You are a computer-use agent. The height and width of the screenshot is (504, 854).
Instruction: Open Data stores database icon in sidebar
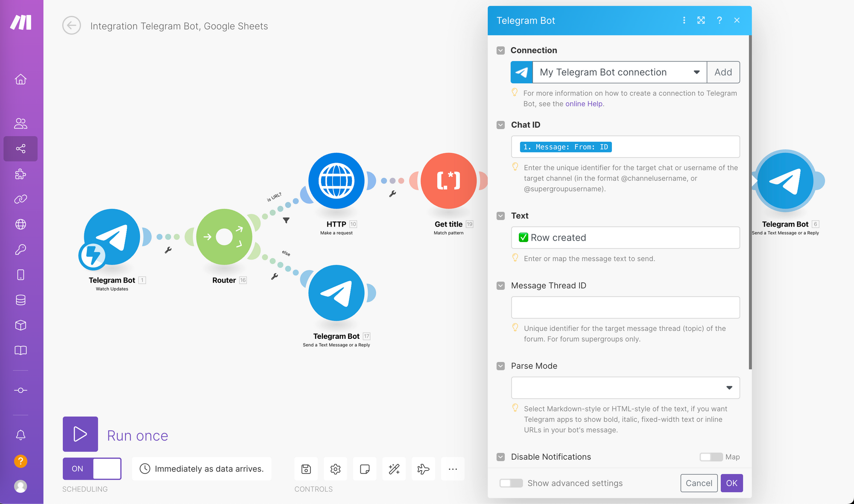pos(20,300)
